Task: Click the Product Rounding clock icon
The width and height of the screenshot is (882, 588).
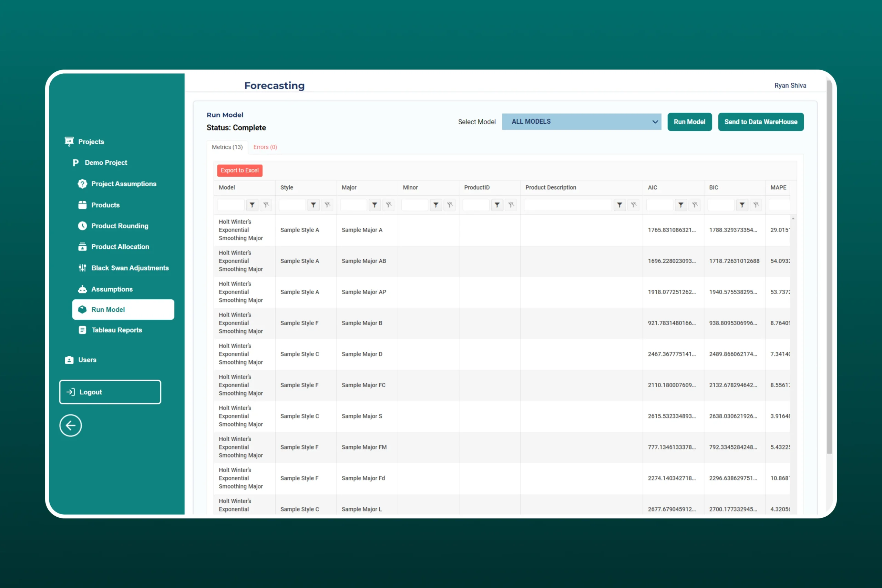Action: [x=82, y=226]
